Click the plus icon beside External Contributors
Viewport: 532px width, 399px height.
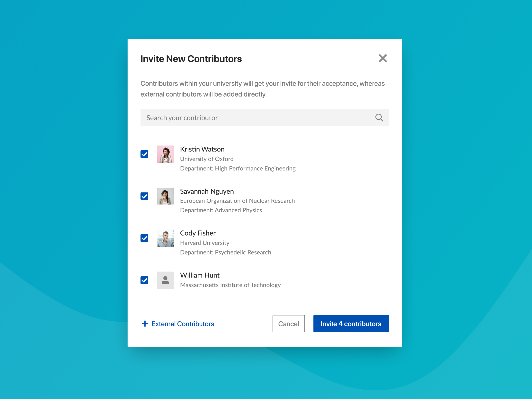(145, 324)
